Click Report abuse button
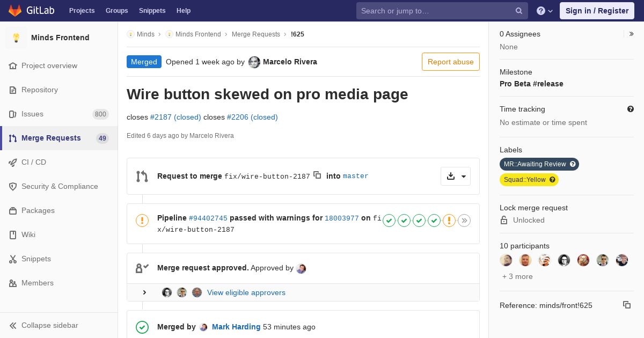The width and height of the screenshot is (644, 338). point(451,62)
